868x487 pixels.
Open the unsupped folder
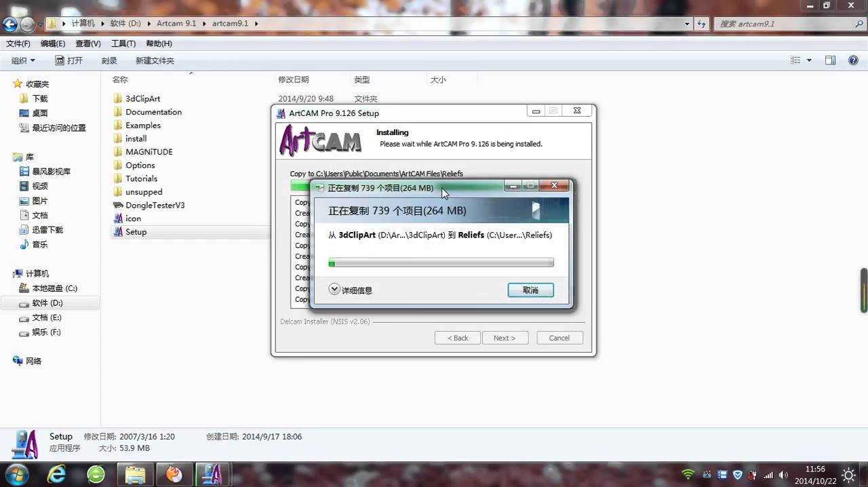click(x=144, y=192)
